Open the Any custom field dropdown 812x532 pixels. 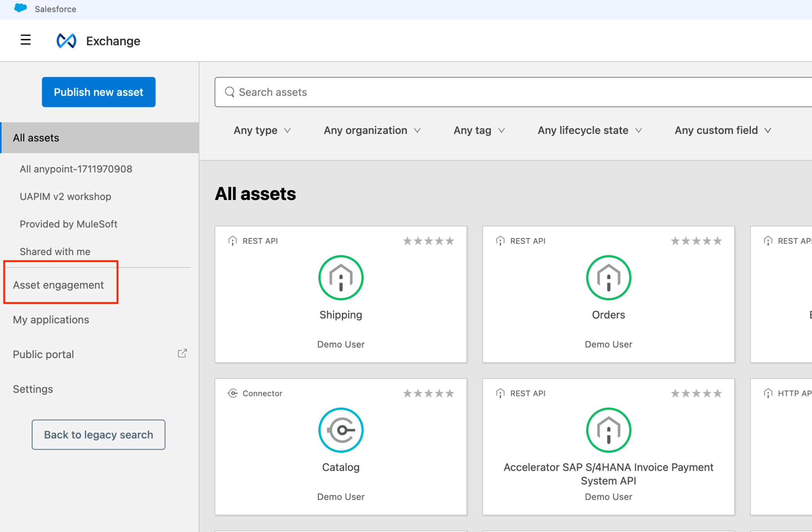[722, 130]
